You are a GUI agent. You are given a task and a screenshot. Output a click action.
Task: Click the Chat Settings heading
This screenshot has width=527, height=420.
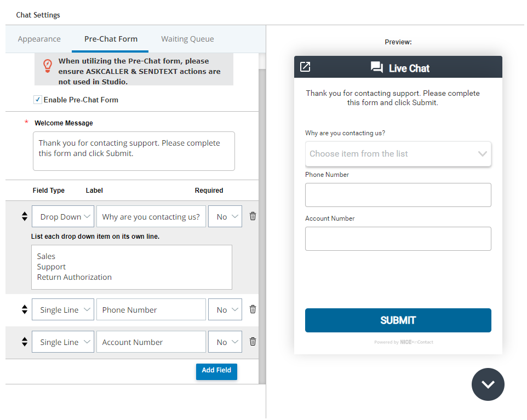click(38, 15)
